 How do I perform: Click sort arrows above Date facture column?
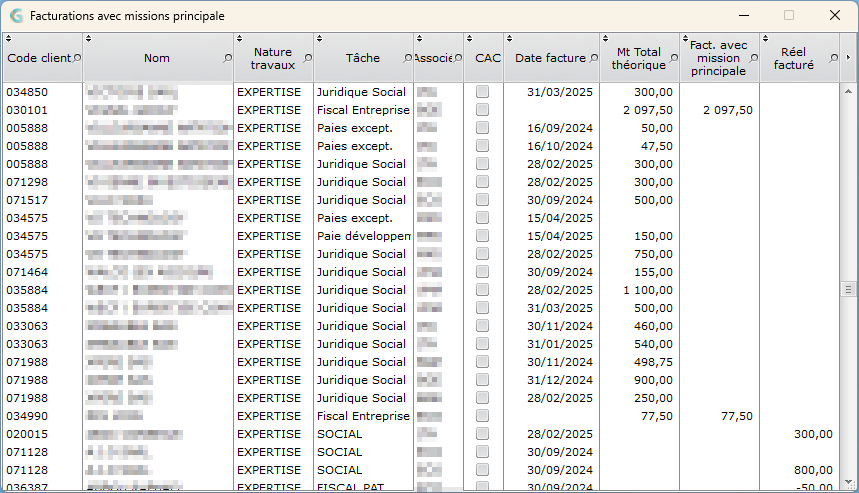click(x=509, y=38)
